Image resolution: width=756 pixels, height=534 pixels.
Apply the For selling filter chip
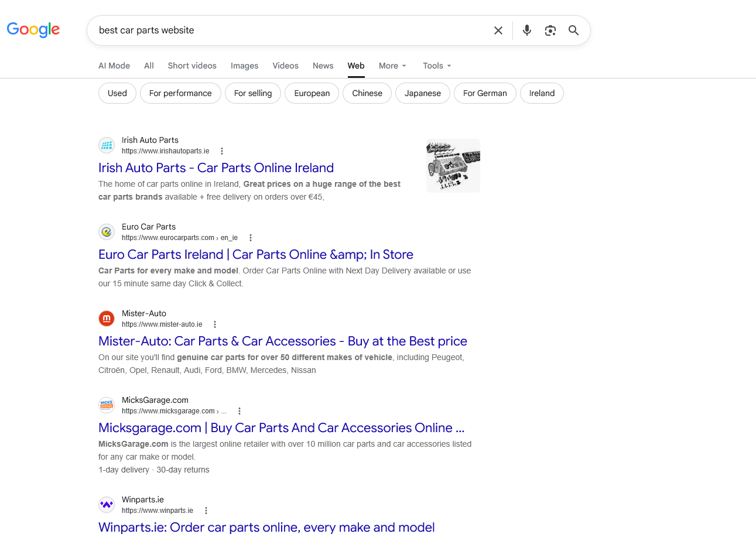click(253, 93)
